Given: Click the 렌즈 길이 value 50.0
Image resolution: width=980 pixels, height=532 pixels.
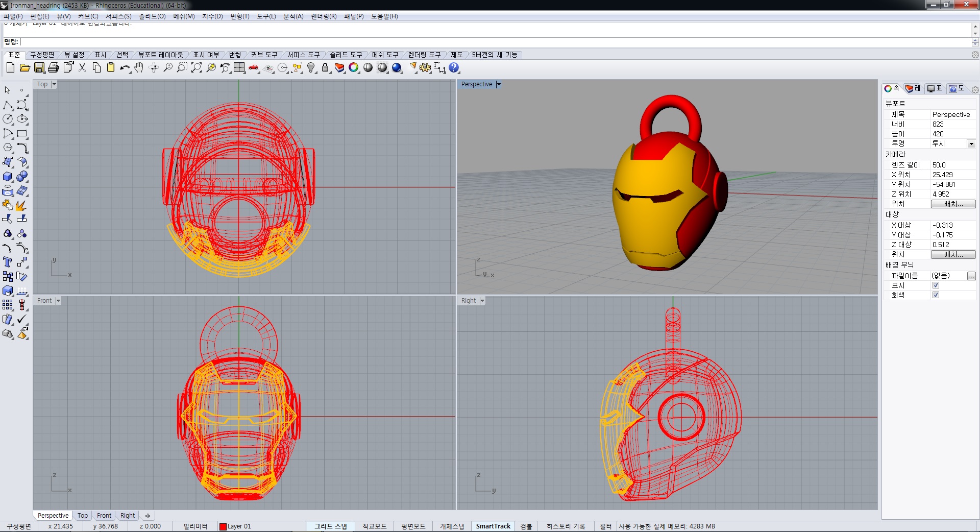Looking at the screenshot, I should [939, 165].
